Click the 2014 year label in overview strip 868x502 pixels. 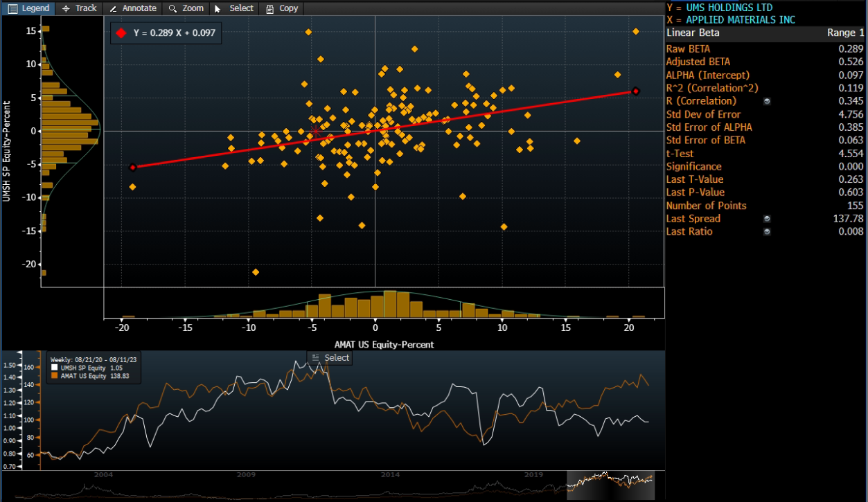click(390, 475)
